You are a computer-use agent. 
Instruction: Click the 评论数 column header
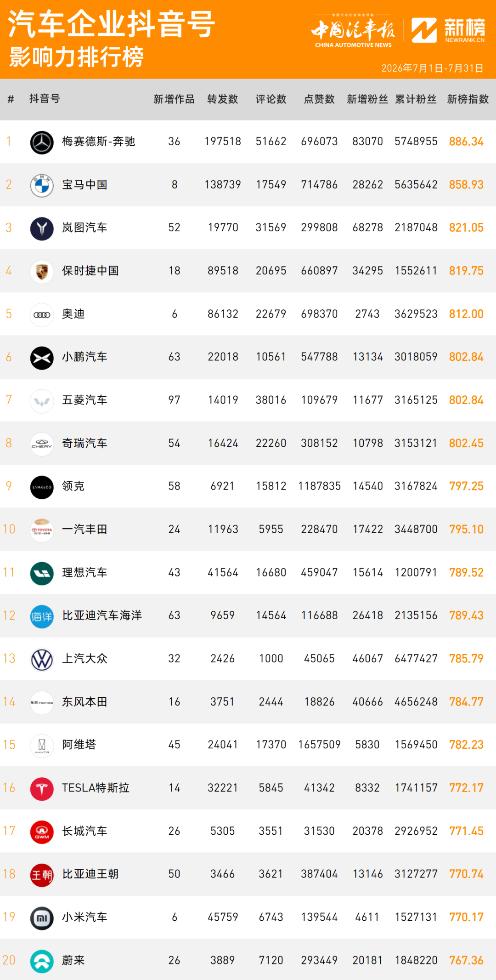[x=271, y=99]
